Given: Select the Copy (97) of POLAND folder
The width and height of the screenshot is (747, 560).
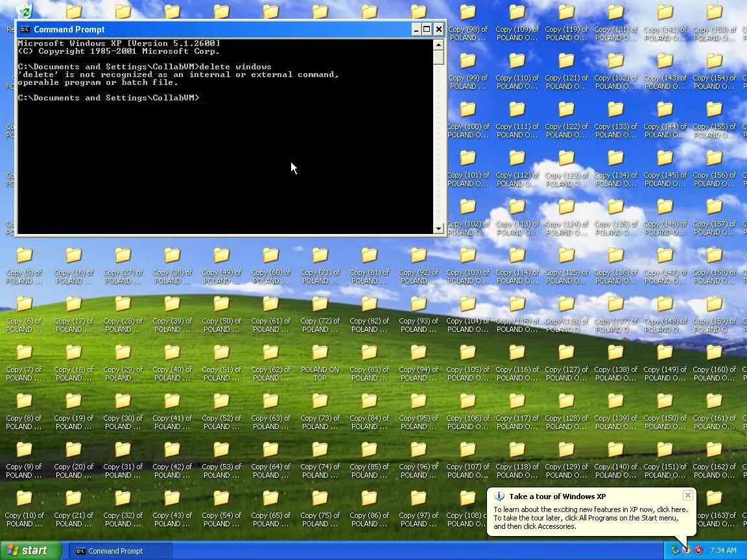Looking at the screenshot, I should (418, 508).
